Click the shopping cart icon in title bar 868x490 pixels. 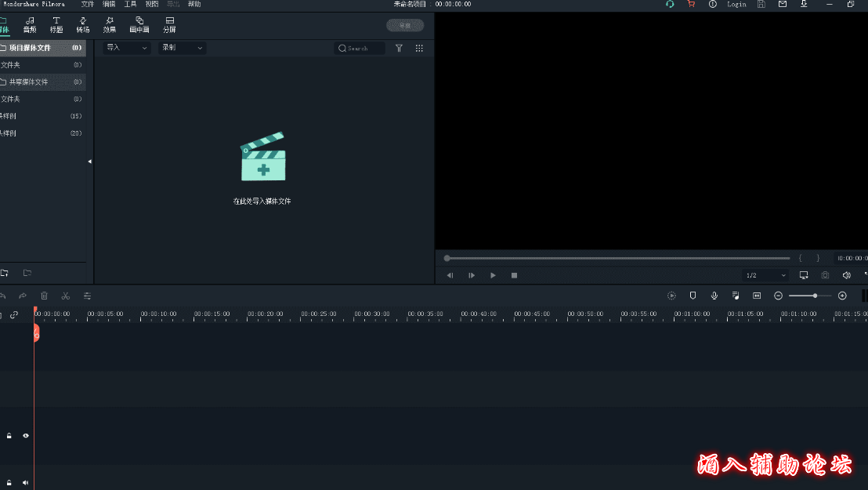[x=691, y=4]
